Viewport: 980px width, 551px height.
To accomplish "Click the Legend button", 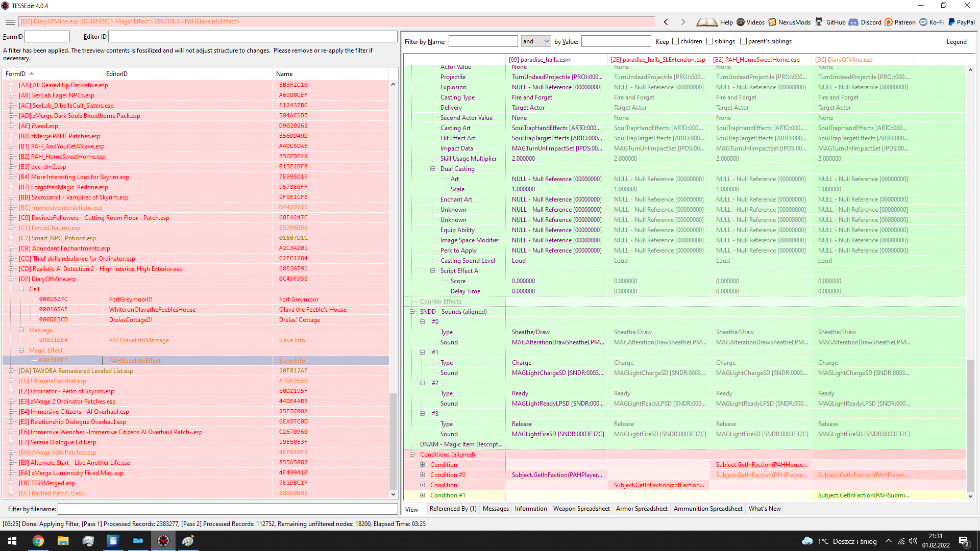I will [956, 42].
